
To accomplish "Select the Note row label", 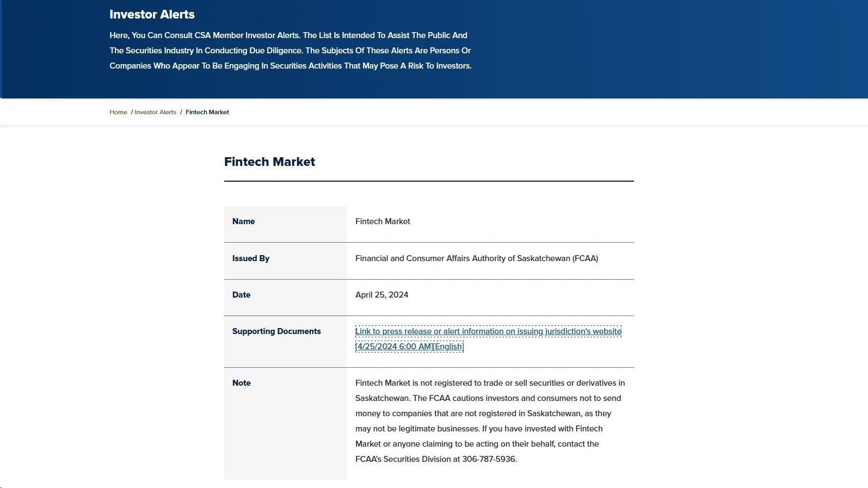I will 241,383.
